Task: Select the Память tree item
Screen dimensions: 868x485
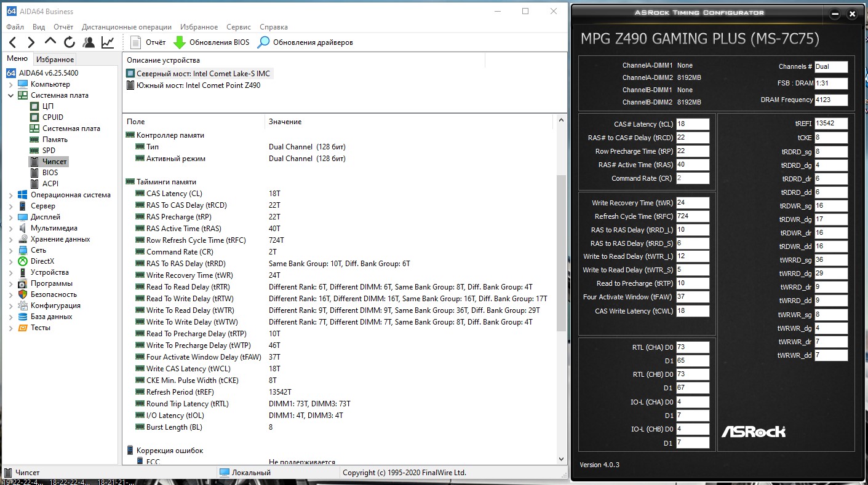Action: tap(55, 140)
